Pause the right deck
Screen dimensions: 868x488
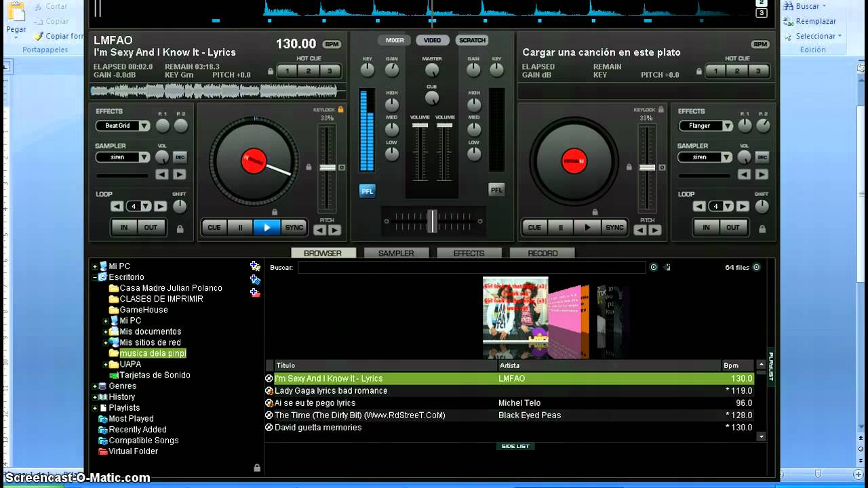[x=561, y=228]
